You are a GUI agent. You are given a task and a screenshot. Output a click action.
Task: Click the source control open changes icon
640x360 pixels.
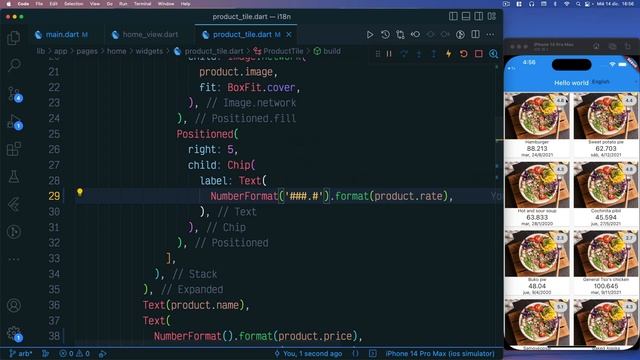[x=400, y=35]
